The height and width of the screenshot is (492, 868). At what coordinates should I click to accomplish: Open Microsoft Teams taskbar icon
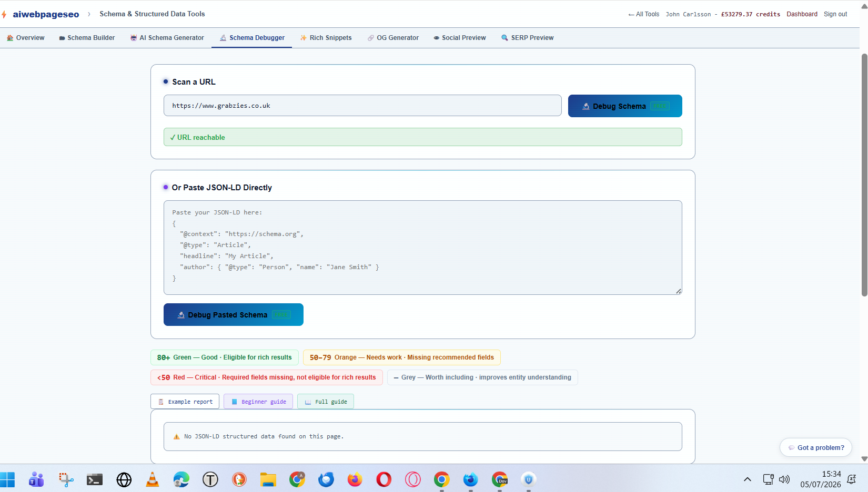pyautogui.click(x=36, y=479)
